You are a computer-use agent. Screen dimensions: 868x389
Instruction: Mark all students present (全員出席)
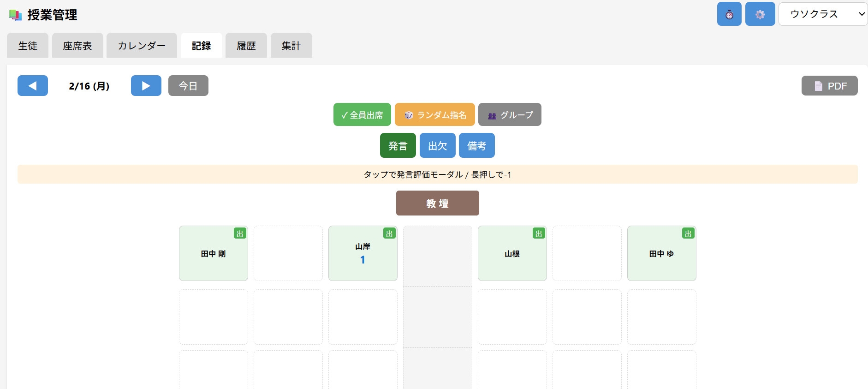click(x=362, y=115)
